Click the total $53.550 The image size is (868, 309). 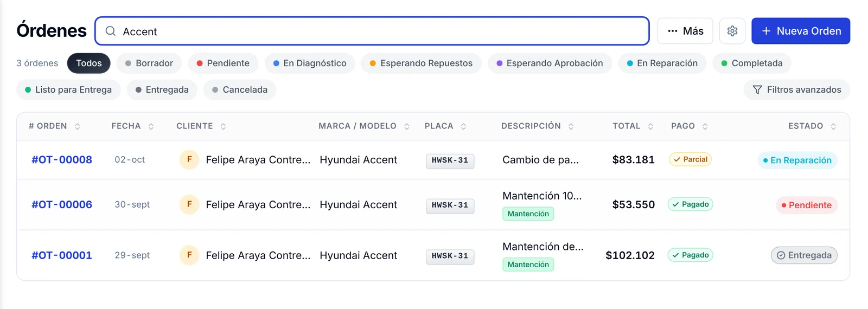click(x=633, y=205)
